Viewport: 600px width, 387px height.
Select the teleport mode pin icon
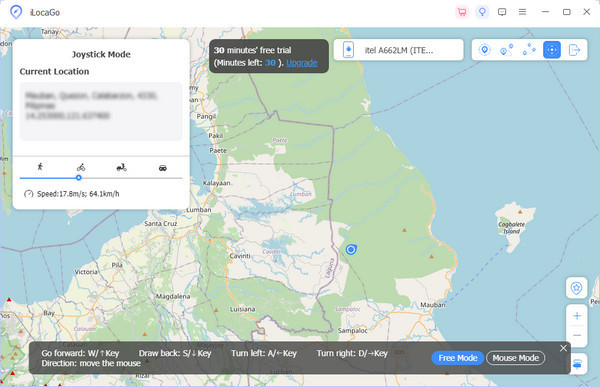(x=484, y=50)
